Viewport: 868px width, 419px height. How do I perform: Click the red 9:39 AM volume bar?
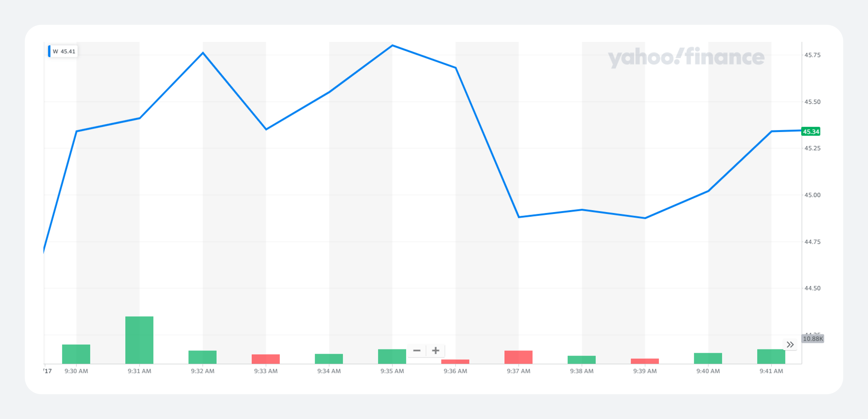(x=645, y=361)
